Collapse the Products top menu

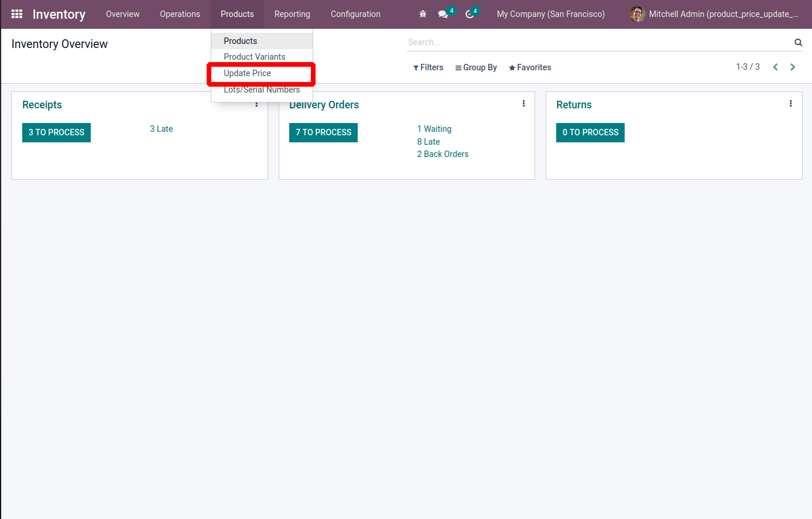[x=237, y=14]
